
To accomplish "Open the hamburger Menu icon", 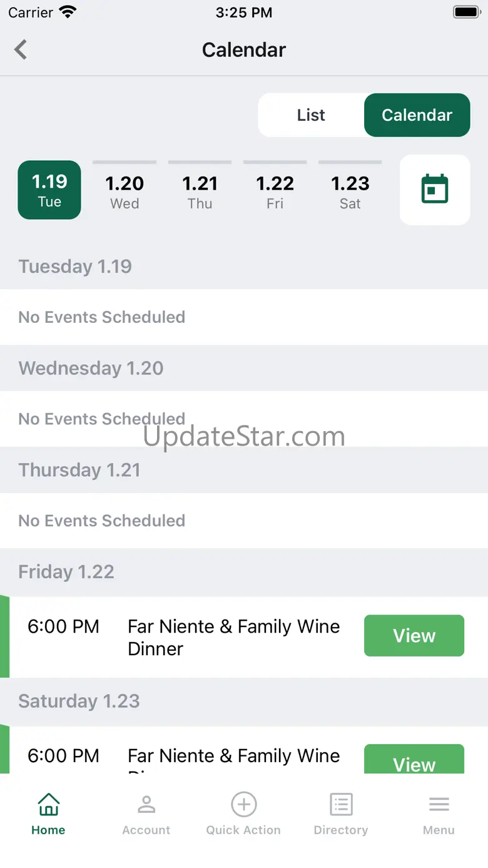I will (x=439, y=805).
